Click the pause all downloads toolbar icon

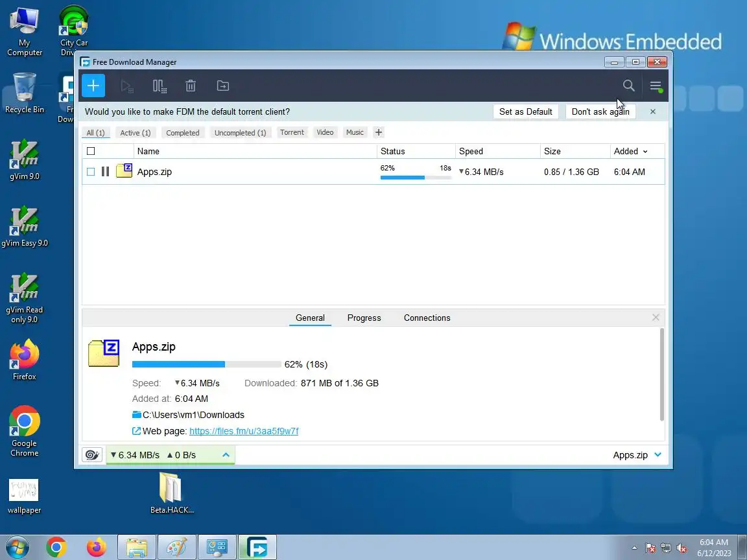coord(159,86)
